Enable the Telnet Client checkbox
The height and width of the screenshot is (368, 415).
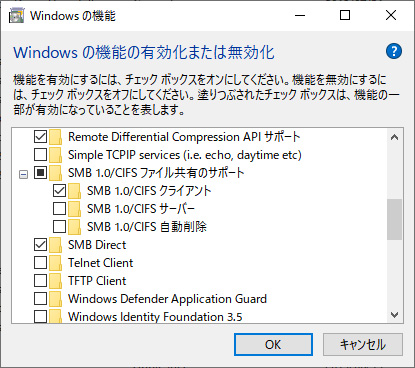click(40, 263)
